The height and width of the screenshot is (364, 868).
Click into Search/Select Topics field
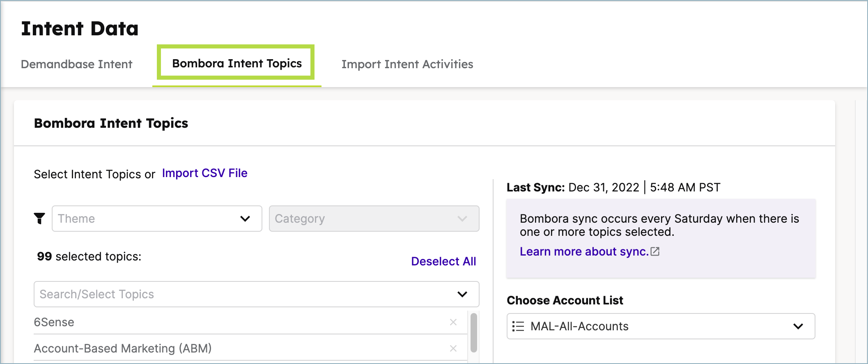[x=256, y=294]
